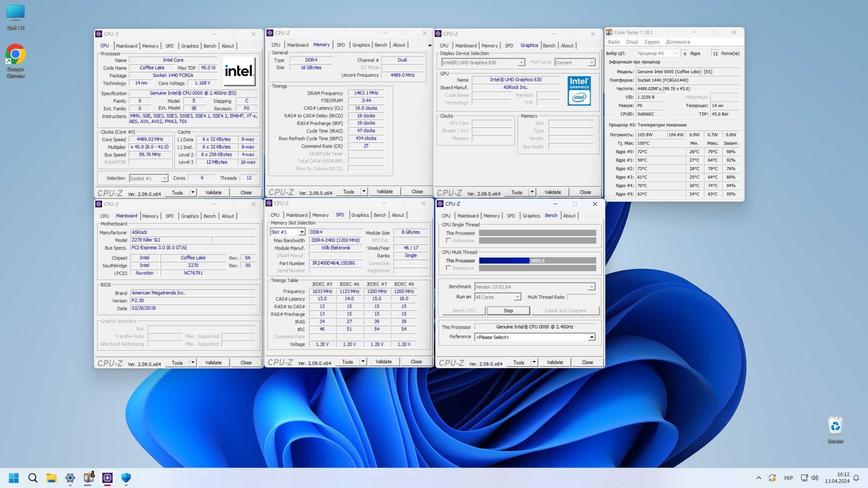
Task: Open notifications bell icon
Action: coord(856,478)
